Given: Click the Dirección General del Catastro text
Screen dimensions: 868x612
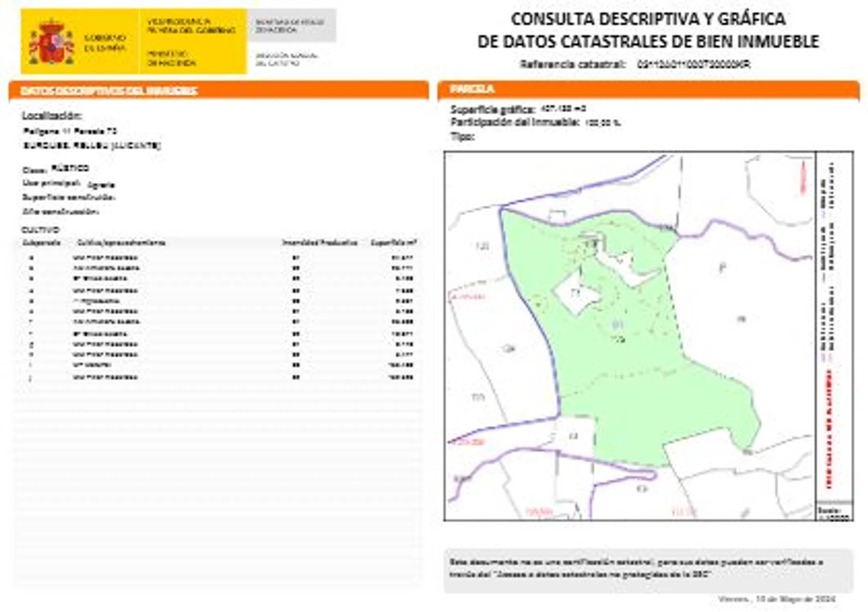Looking at the screenshot, I should coord(286,59).
